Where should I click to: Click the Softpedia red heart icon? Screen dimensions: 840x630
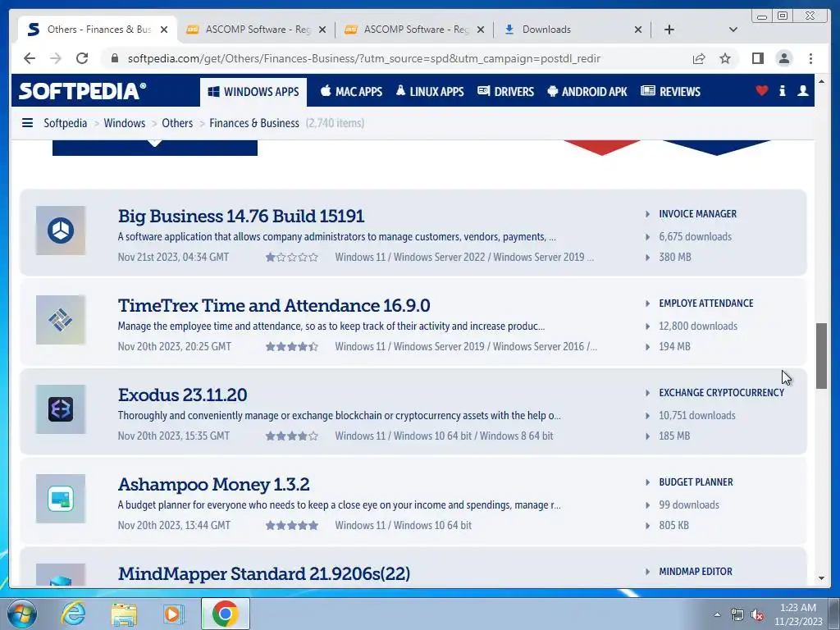(x=762, y=90)
